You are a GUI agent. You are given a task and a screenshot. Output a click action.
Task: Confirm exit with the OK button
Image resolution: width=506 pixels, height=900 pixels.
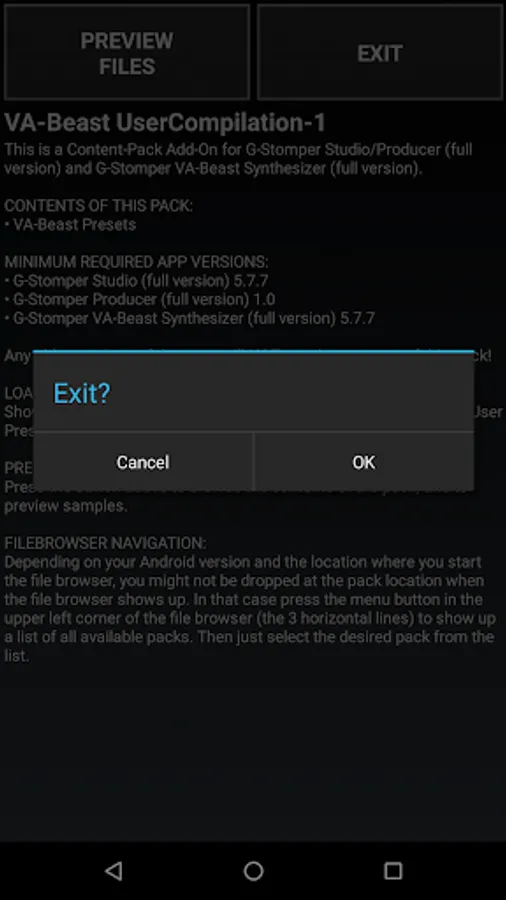pyautogui.click(x=364, y=462)
